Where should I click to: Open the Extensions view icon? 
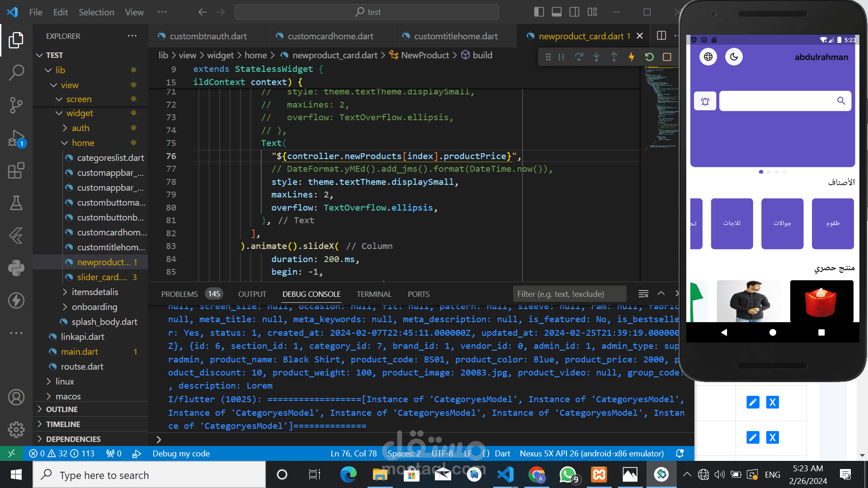[x=16, y=170]
